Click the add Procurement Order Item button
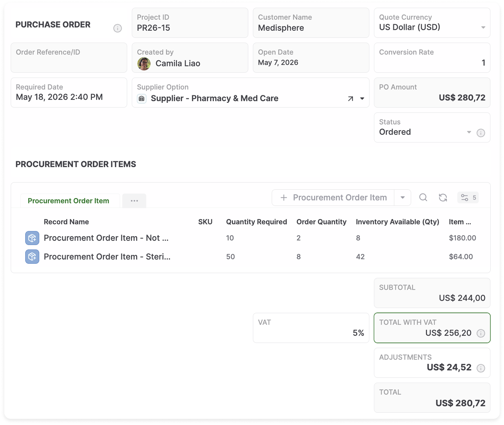The width and height of the screenshot is (504, 425). click(x=333, y=198)
